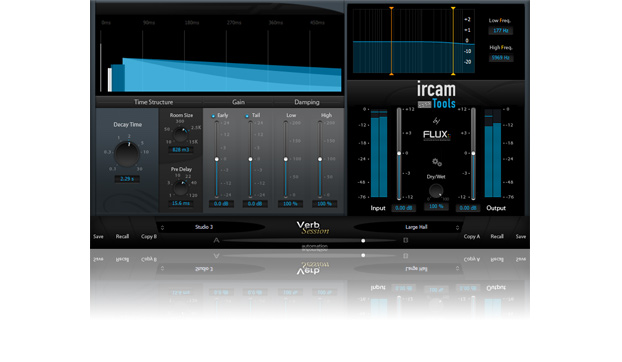Screen dimensions: 622x362
Task: Click Copy A button on right
Action: 472,236
